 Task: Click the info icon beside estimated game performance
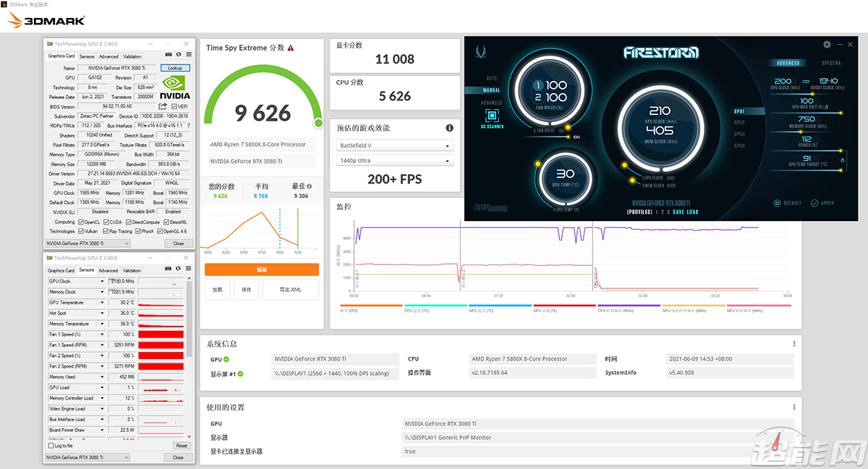pos(450,128)
